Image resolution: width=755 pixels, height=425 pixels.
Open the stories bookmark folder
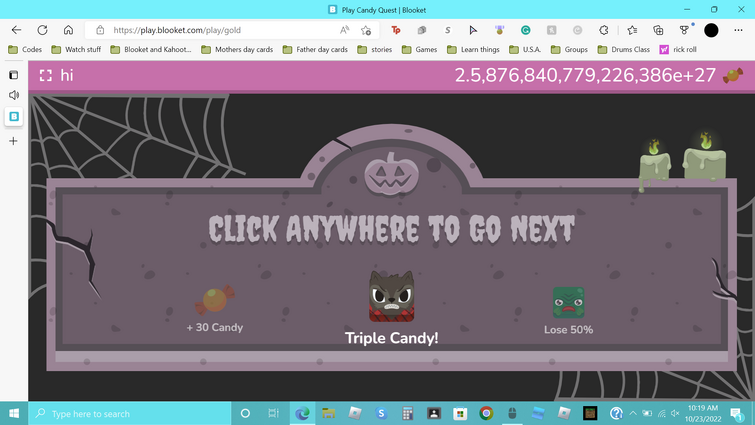[x=375, y=49]
